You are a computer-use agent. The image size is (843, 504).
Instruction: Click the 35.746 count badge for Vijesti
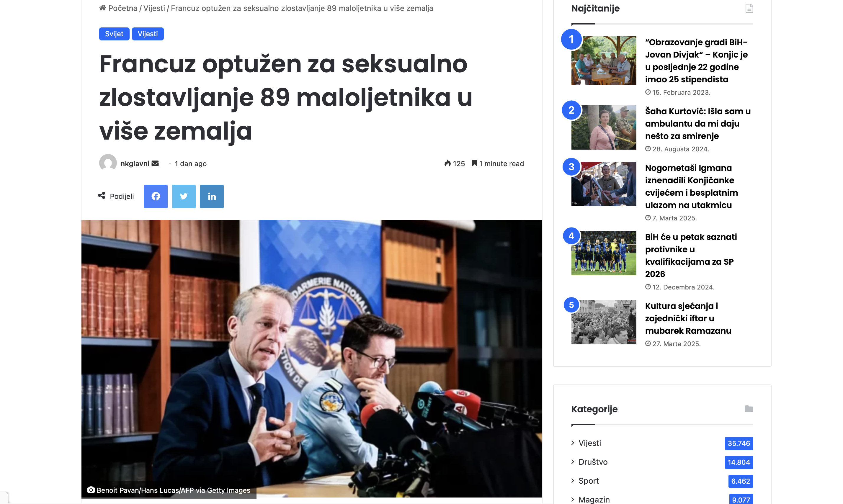[739, 443]
